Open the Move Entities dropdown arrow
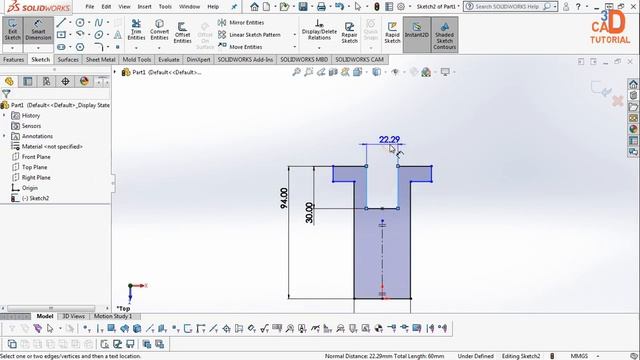The image size is (640, 360). (x=295, y=47)
